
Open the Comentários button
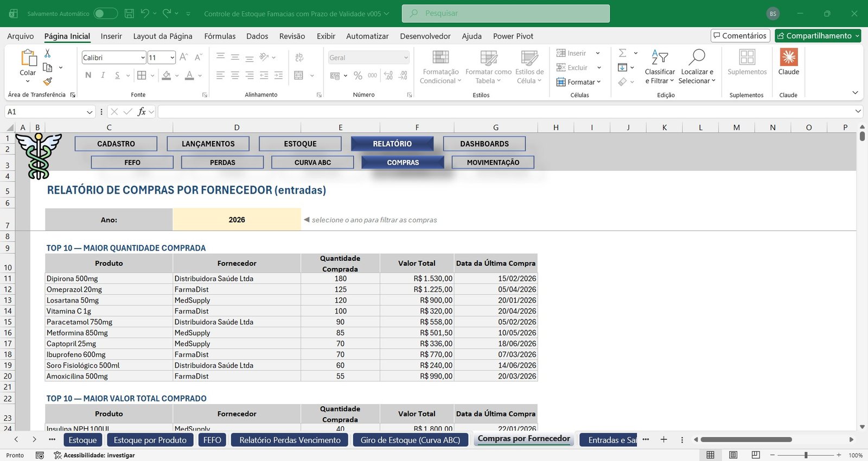[741, 36]
